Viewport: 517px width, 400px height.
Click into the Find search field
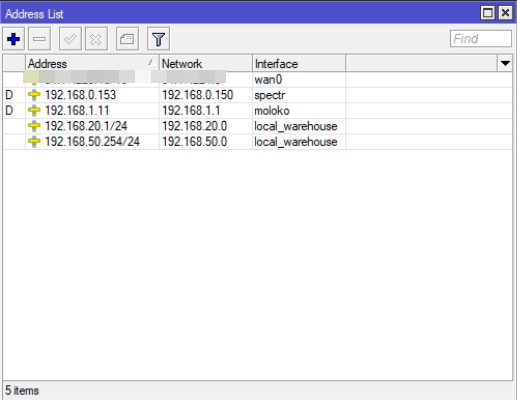481,39
